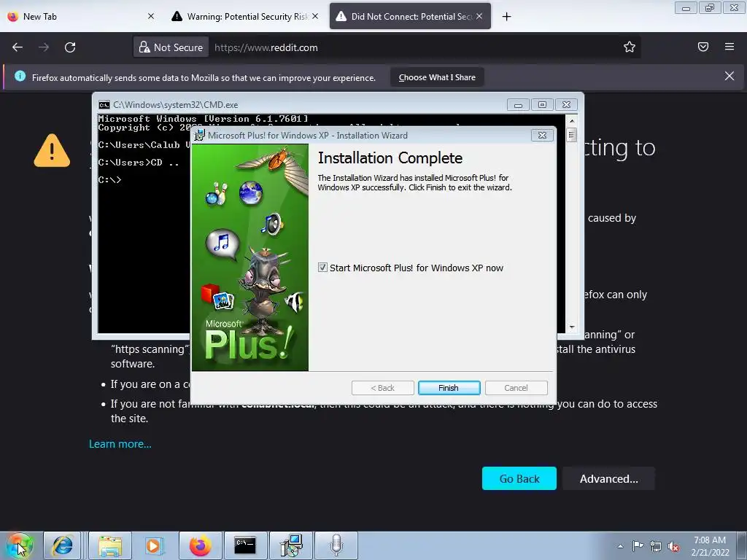Minimize the CMD.exe window
This screenshot has width=747, height=560.
point(519,105)
